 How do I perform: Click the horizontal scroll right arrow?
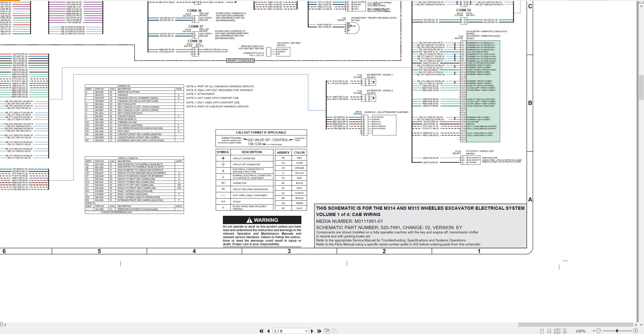pyautogui.click(x=636, y=325)
